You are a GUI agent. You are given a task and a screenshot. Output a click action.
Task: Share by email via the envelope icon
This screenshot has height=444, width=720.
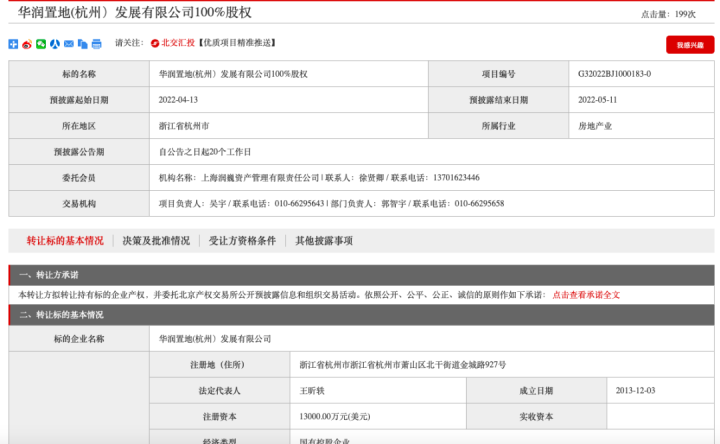69,44
